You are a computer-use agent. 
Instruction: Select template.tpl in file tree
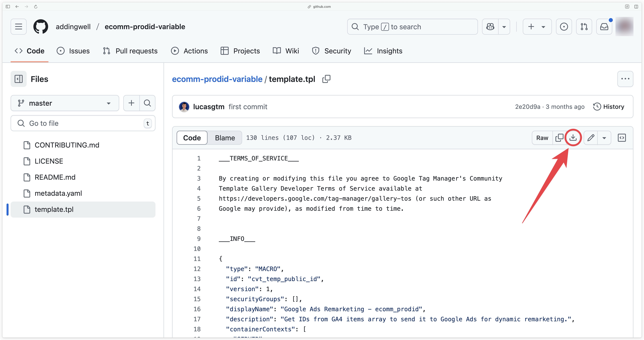(83, 209)
